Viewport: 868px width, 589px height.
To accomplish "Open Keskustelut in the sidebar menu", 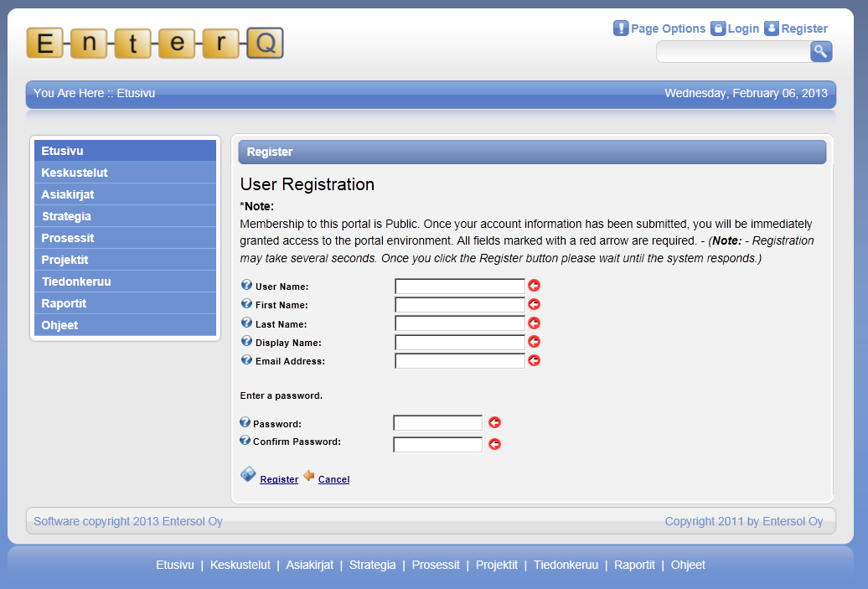I will (125, 172).
